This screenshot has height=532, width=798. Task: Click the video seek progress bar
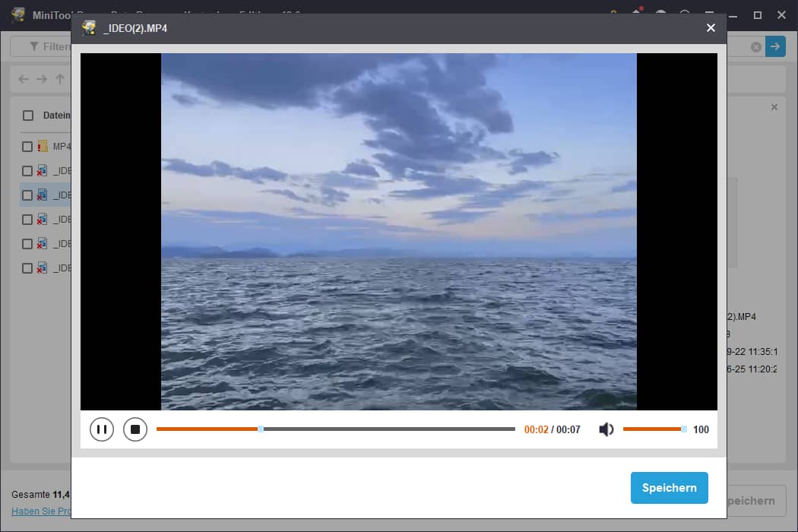click(335, 429)
